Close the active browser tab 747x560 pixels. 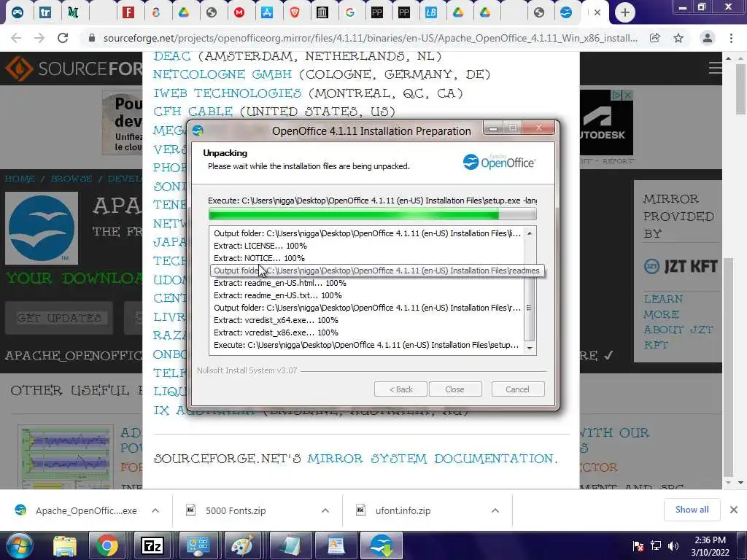pyautogui.click(x=597, y=12)
